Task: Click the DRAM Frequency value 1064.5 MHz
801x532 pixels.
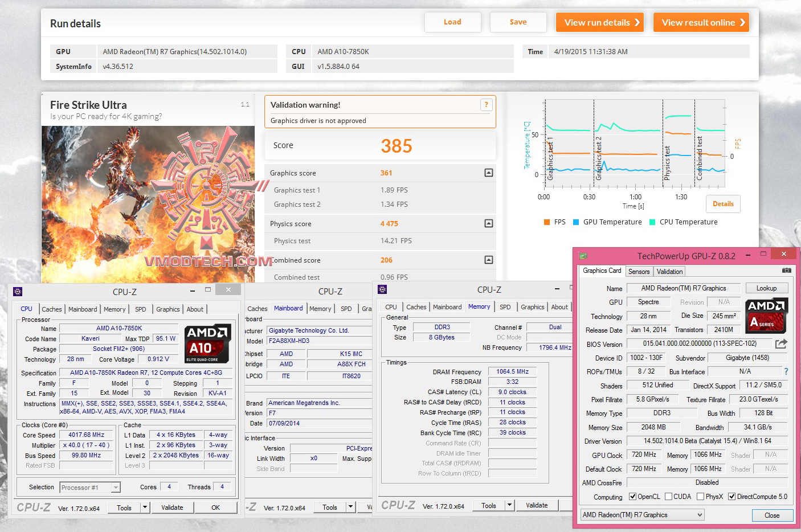Action: point(513,371)
